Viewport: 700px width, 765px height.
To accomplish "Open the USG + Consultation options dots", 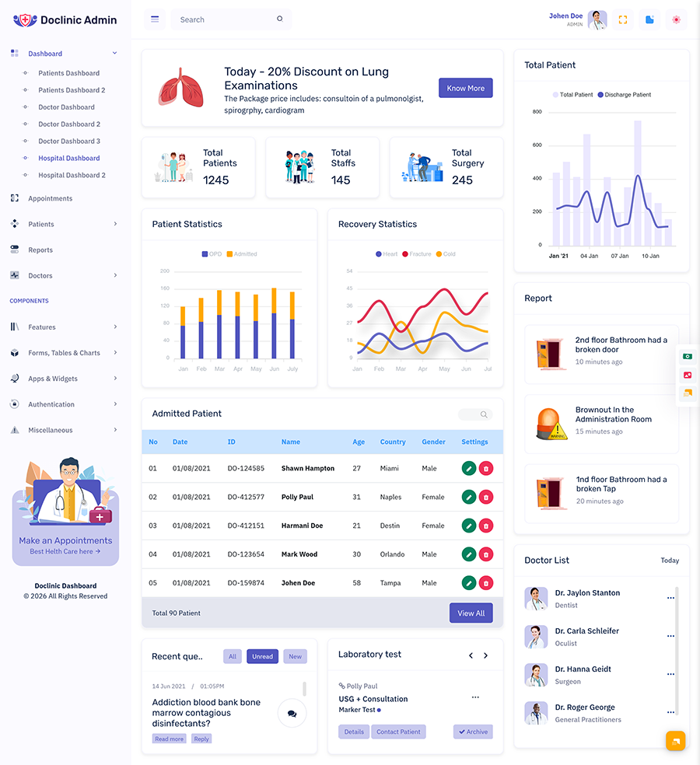I will tap(475, 697).
